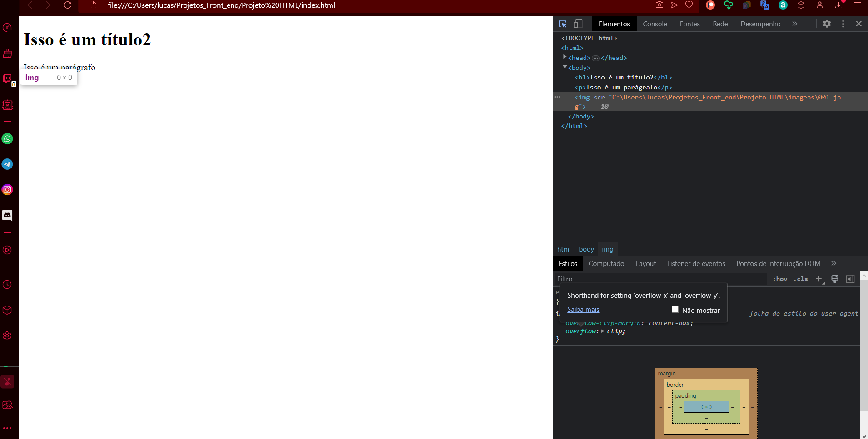Select the h1 element line
Image resolution: width=868 pixels, height=439 pixels.
623,78
